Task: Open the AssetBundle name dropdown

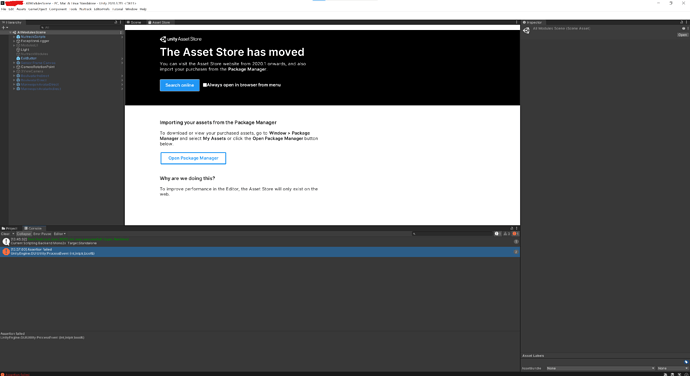Action: 601,368
